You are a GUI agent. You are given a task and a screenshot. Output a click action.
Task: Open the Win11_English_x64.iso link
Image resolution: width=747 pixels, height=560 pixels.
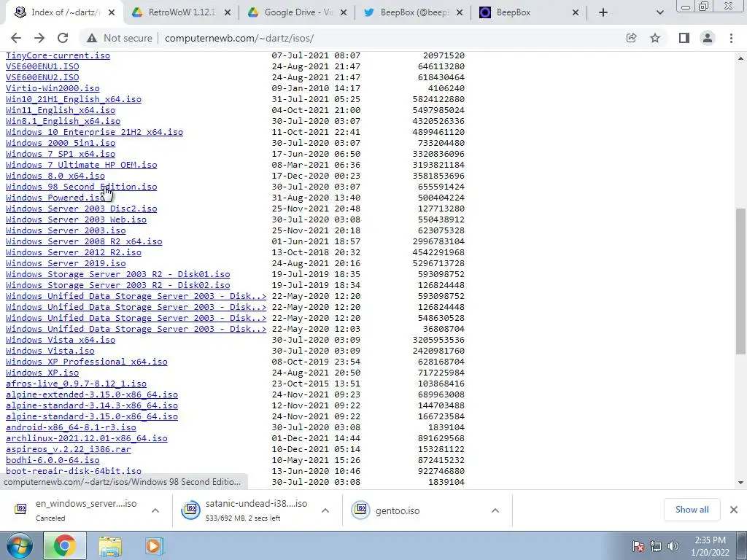click(61, 110)
